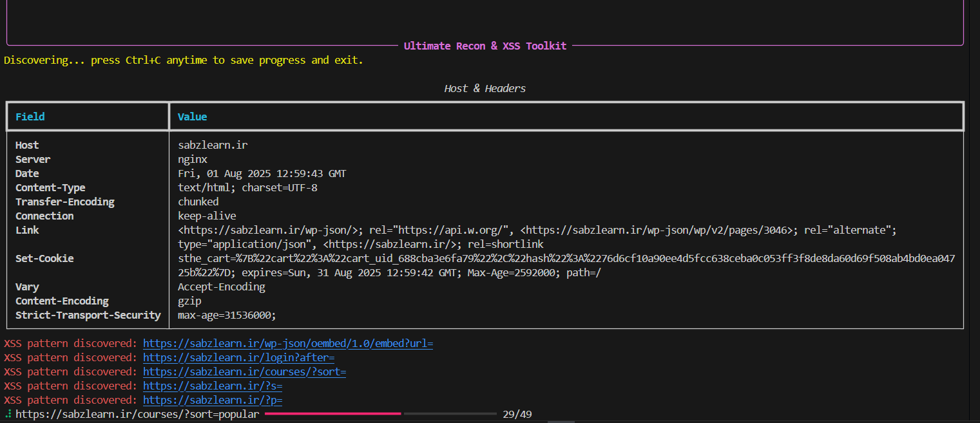The image size is (980, 423).
Task: Select the keep-alive value
Action: (207, 216)
